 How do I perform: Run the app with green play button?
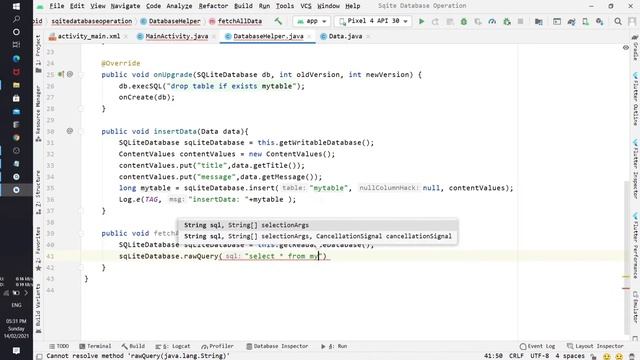421,21
